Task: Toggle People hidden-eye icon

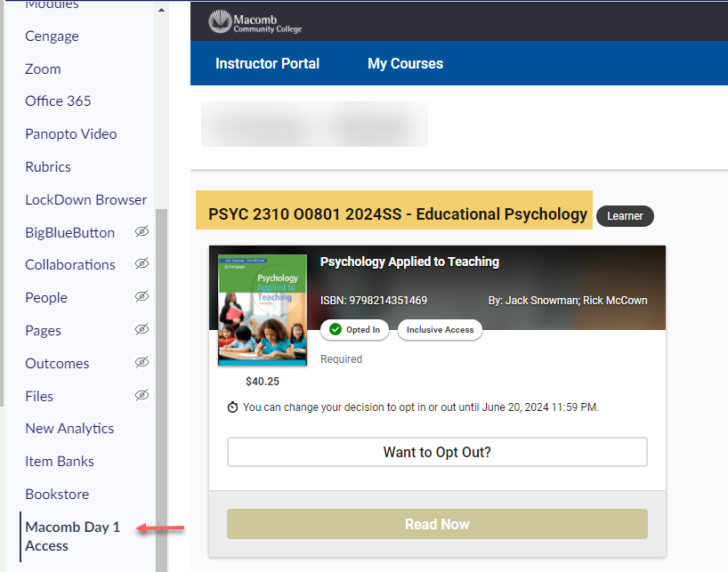Action: [x=142, y=296]
